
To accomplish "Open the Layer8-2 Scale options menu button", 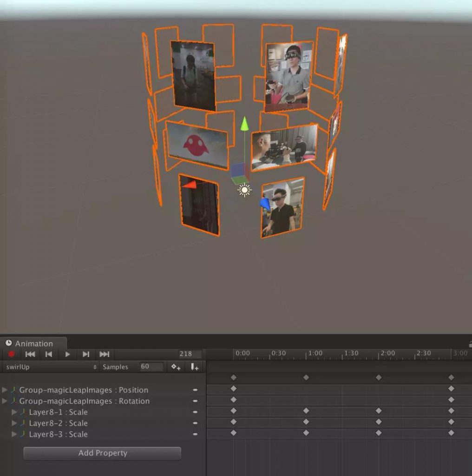I will (x=196, y=423).
